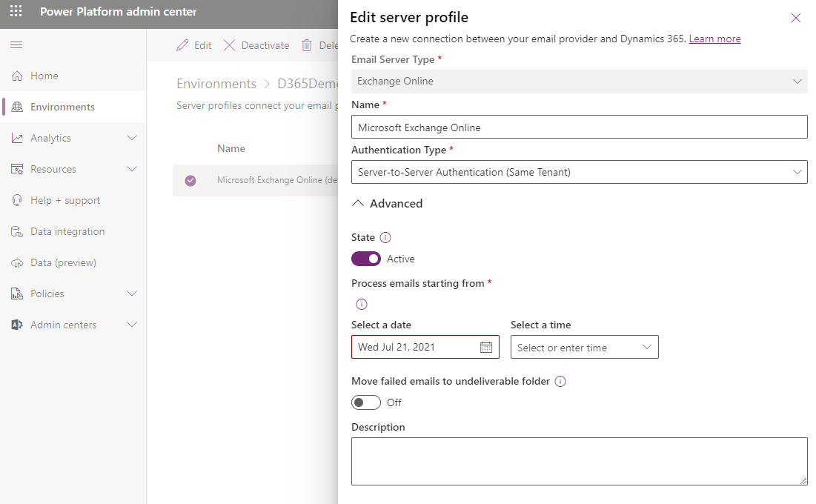Collapse the Advanced section
Viewport: 816px width, 504px height.
coord(387,204)
